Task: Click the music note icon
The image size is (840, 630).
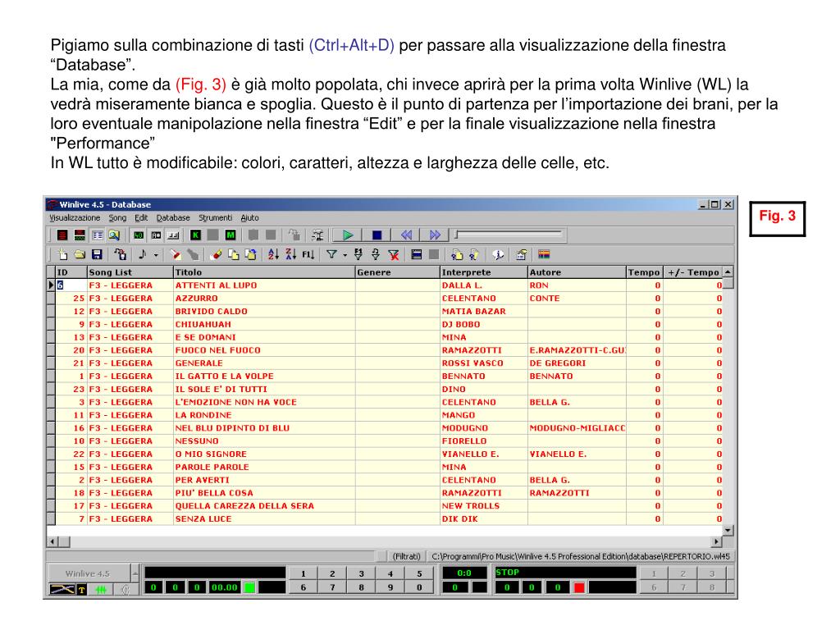Action: tap(143, 255)
